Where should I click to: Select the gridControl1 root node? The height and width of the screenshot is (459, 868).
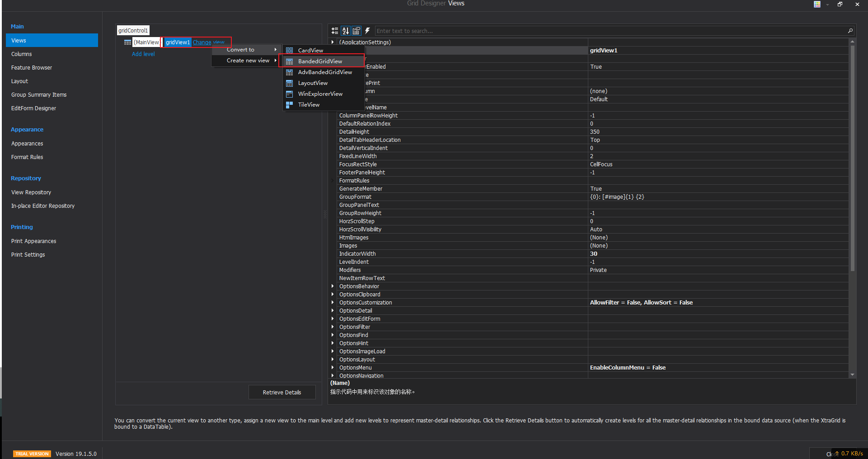pos(133,30)
